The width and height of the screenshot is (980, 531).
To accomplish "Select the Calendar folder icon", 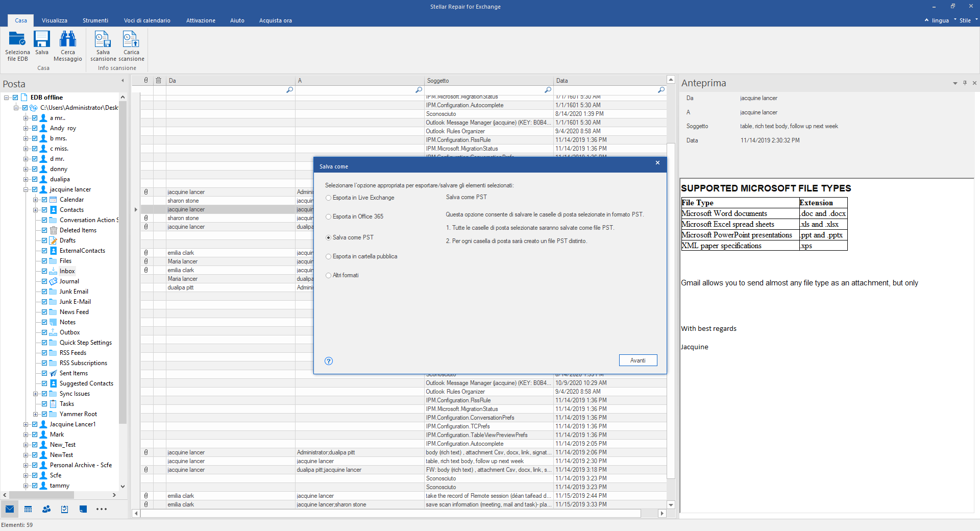I will point(53,200).
